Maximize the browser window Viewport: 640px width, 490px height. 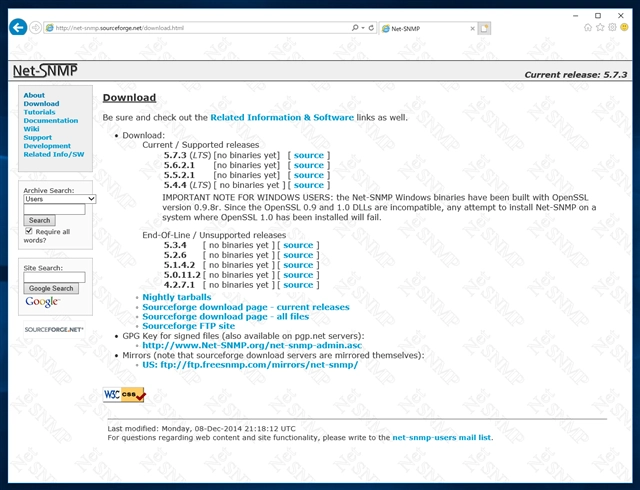pos(598,16)
